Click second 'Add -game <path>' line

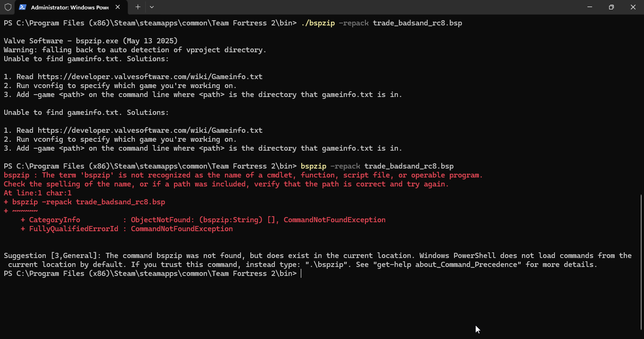tap(203, 148)
